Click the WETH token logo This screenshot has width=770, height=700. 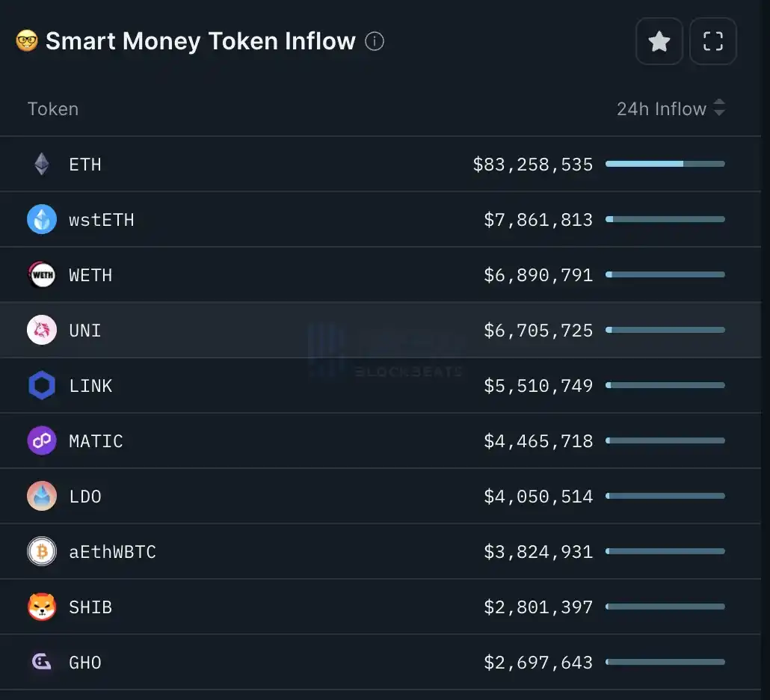[42, 275]
